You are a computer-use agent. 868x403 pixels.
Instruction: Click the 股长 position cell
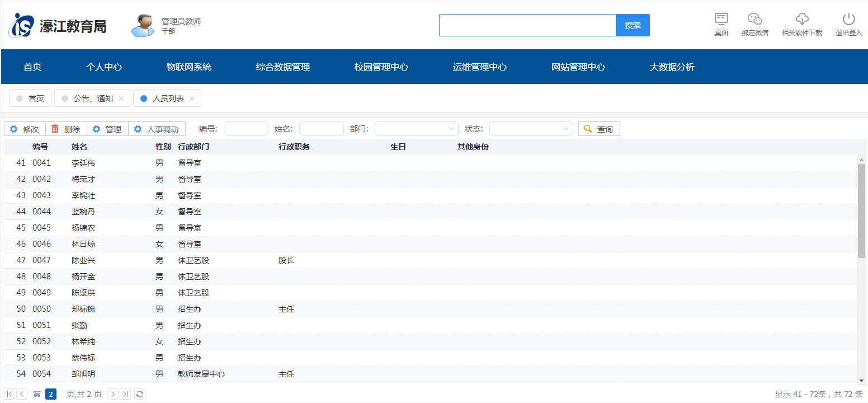pyautogui.click(x=286, y=260)
